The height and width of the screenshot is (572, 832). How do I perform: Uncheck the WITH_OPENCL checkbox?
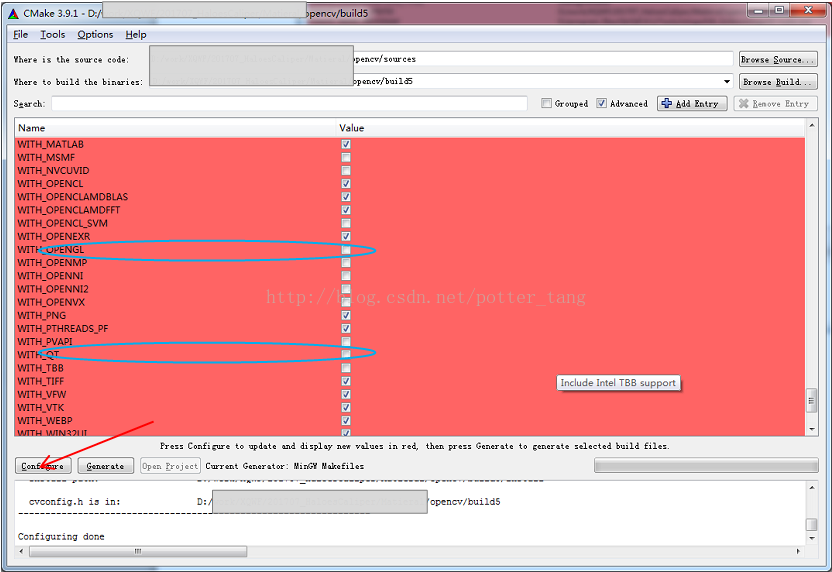(346, 184)
